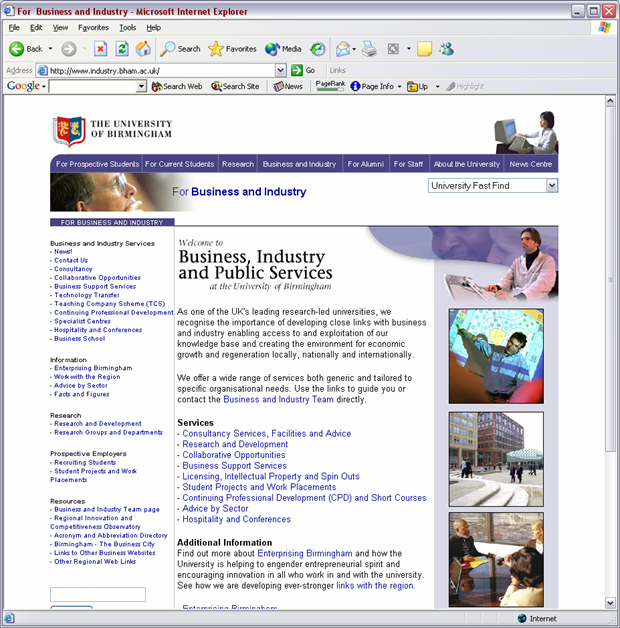The width and height of the screenshot is (620, 628).
Task: Click the sidebar search text box
Action: [98, 594]
